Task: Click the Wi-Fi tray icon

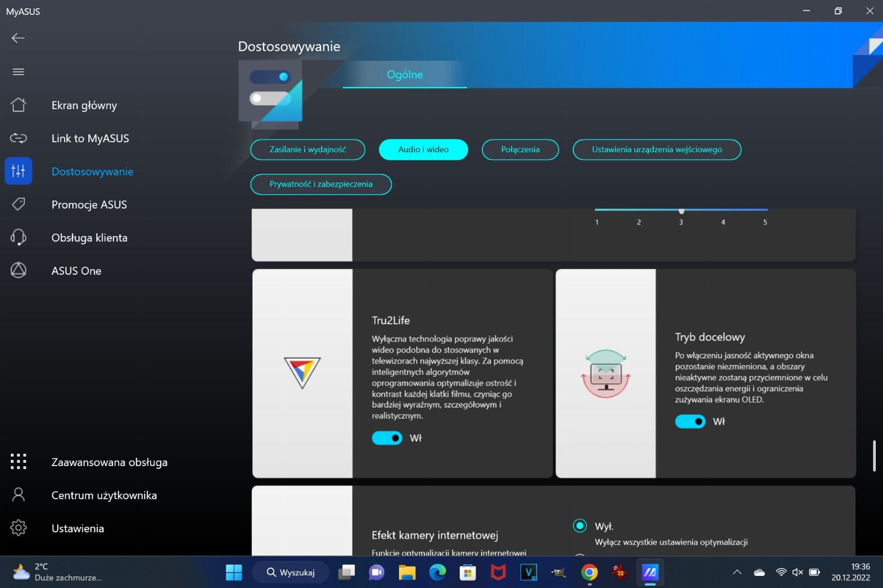Action: click(x=781, y=573)
